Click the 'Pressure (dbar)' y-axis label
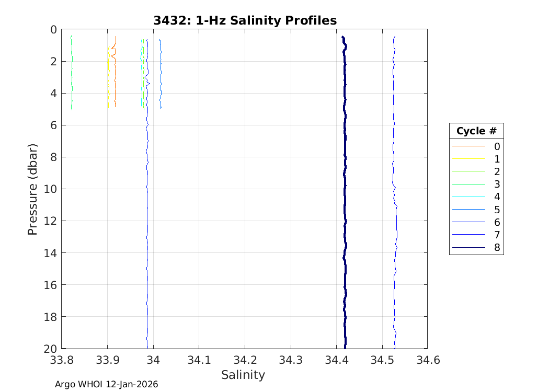Image resolution: width=549 pixels, height=392 pixels. (32, 189)
